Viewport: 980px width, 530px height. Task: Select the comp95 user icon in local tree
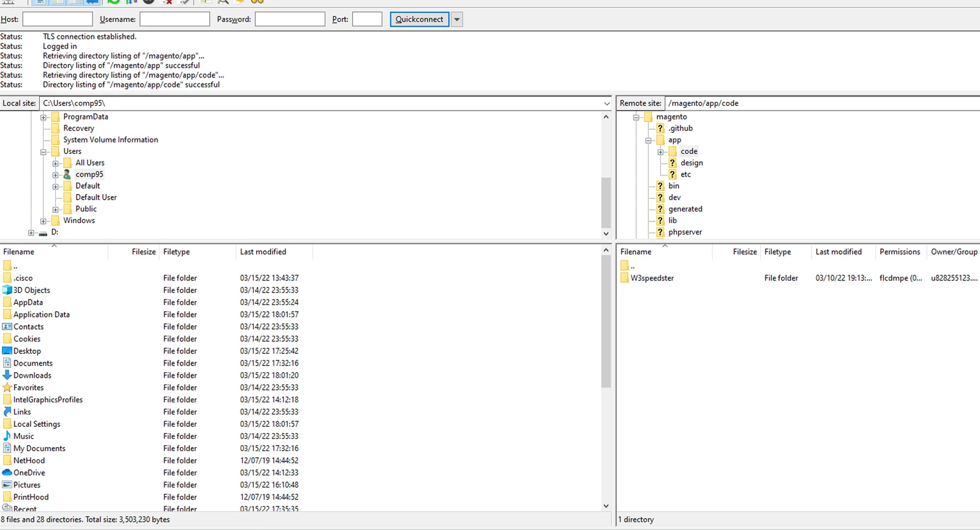[x=67, y=175]
